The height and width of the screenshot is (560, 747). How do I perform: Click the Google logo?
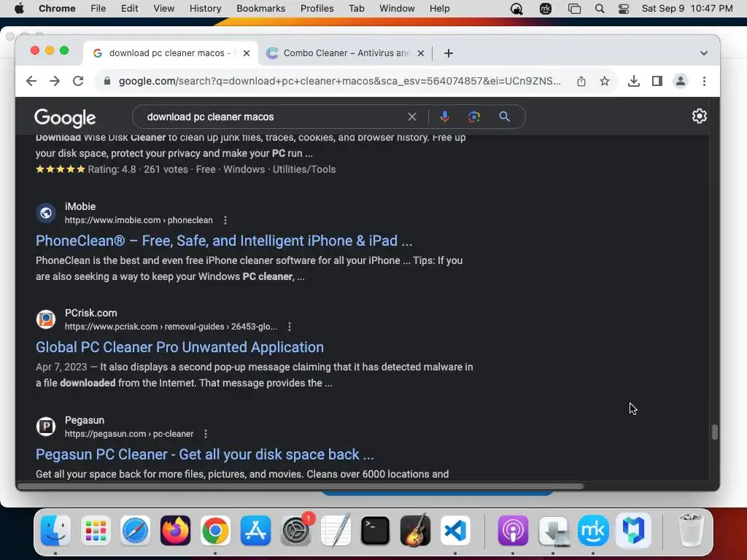pos(65,117)
